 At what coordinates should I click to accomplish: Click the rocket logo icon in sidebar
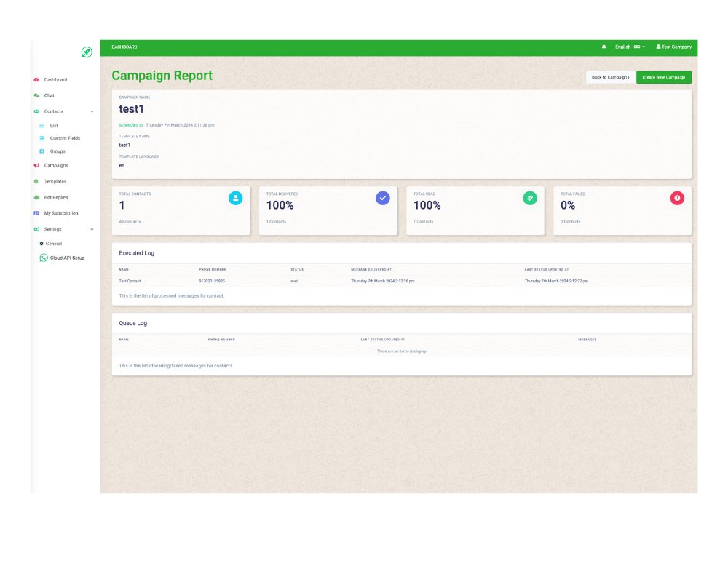tap(87, 52)
